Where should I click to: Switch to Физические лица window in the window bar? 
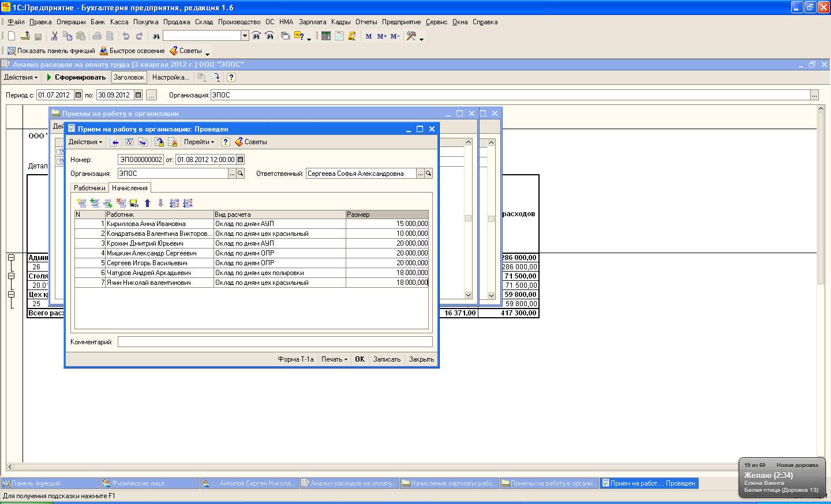pos(149,483)
